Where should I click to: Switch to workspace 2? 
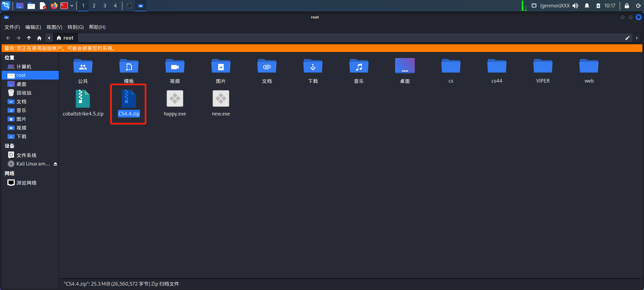pos(94,6)
